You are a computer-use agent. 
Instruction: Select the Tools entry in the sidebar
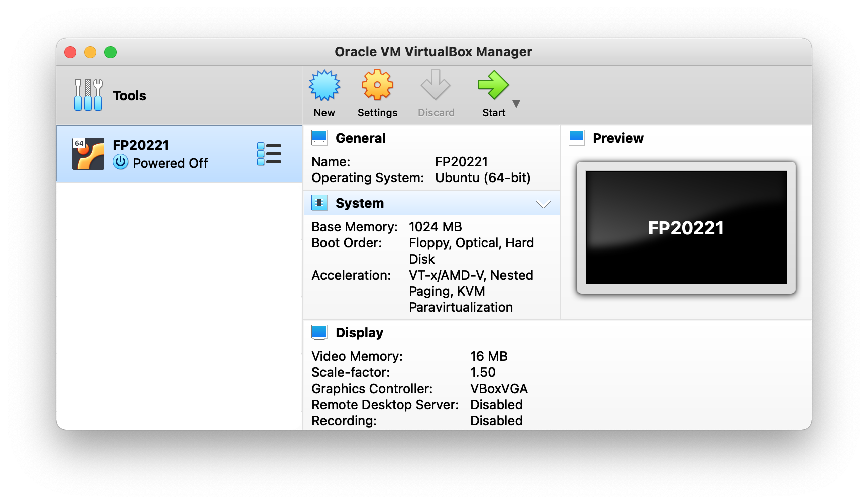tap(129, 96)
